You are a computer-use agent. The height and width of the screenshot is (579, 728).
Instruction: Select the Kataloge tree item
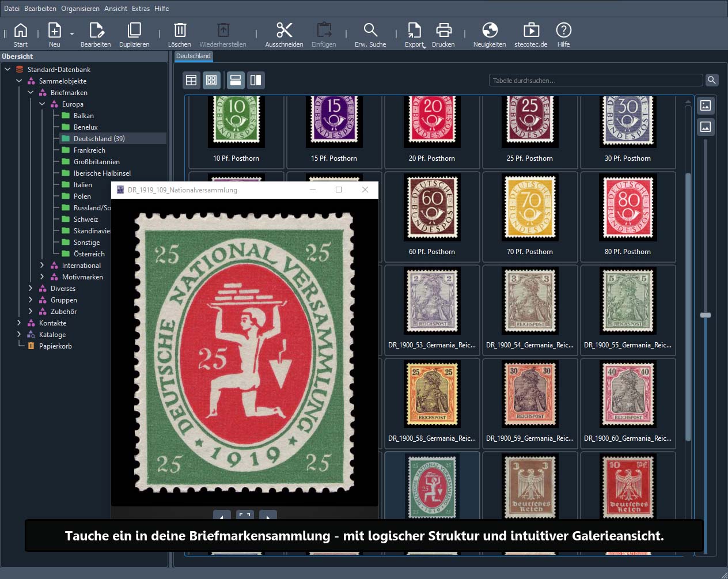pyautogui.click(x=52, y=335)
